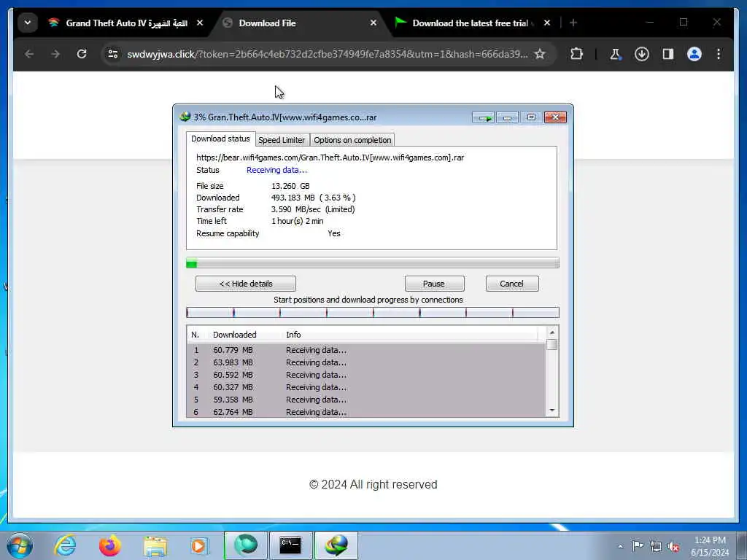The image size is (747, 560).
Task: Click the Downloaded column header
Action: click(x=235, y=335)
